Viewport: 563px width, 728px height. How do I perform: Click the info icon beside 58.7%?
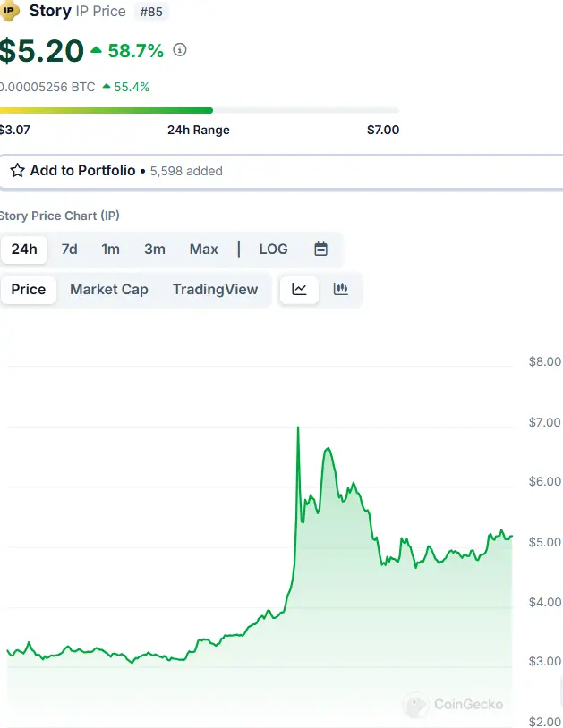[180, 50]
